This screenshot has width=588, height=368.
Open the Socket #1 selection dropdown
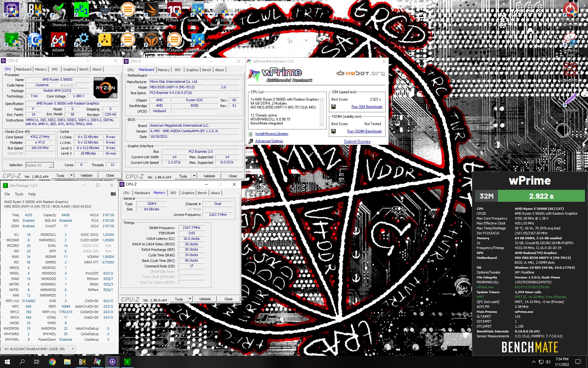[x=40, y=165]
